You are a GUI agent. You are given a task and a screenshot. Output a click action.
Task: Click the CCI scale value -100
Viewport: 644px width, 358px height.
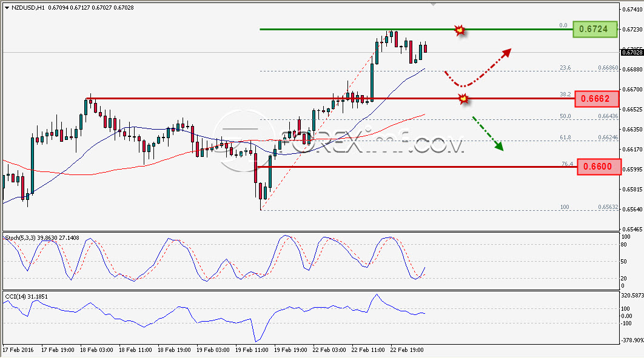click(x=626, y=323)
